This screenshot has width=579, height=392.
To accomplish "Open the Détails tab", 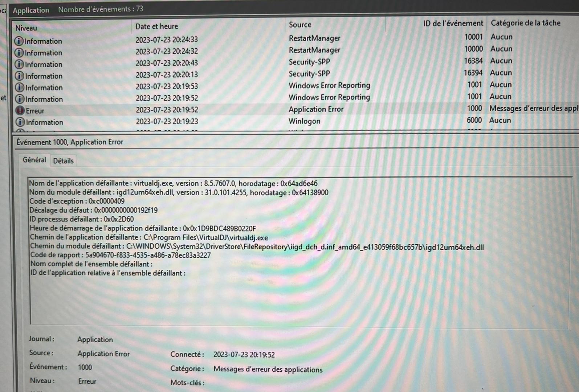I will [63, 161].
